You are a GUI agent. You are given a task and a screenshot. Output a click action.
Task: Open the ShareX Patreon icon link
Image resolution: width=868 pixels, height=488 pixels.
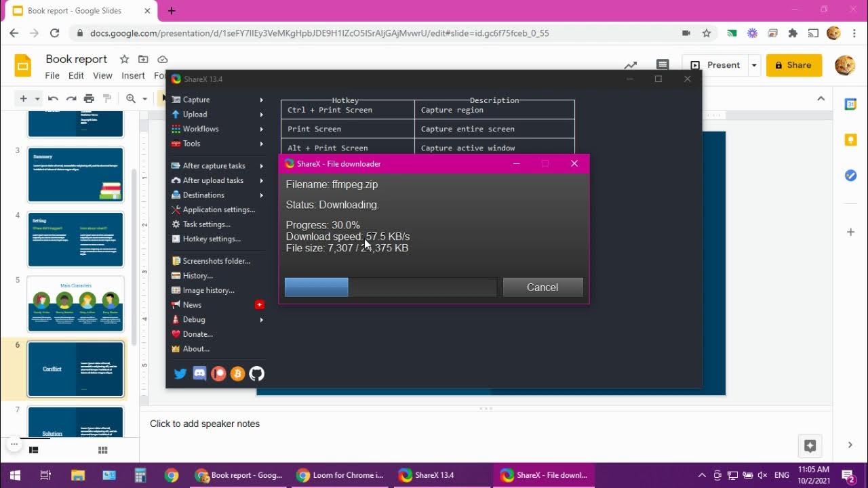[218, 373]
